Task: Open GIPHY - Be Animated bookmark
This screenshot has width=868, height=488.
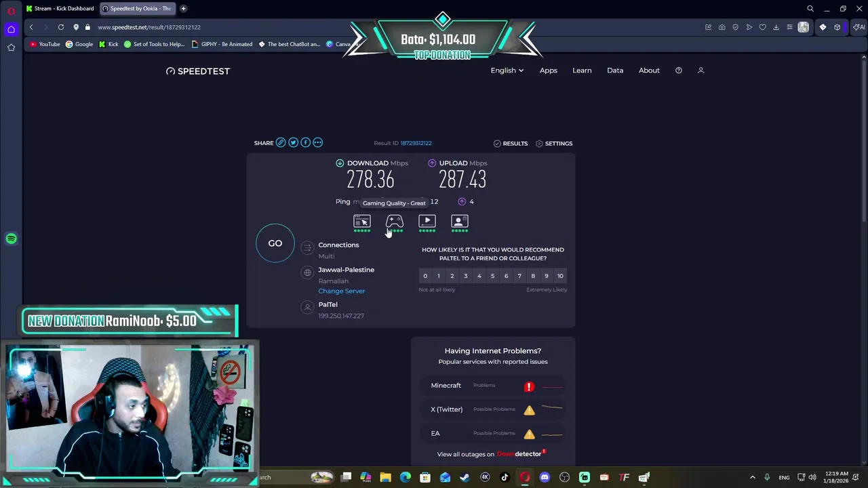Action: tap(222, 44)
